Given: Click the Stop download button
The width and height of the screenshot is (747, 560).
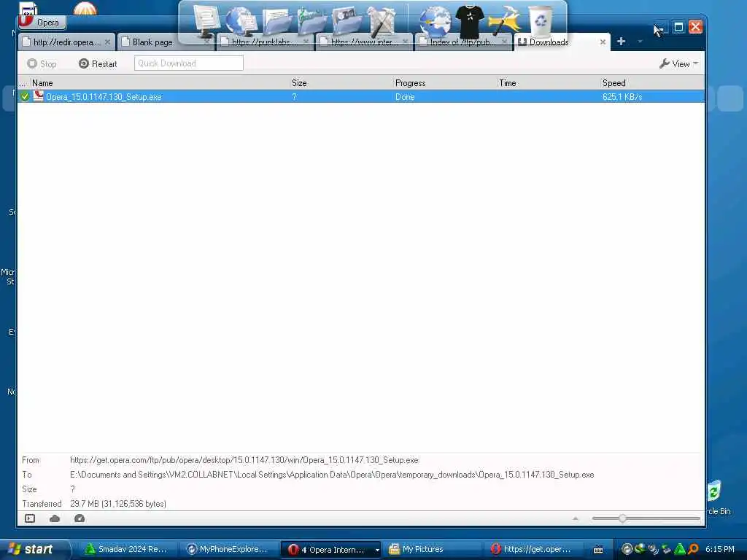Looking at the screenshot, I should 42,64.
